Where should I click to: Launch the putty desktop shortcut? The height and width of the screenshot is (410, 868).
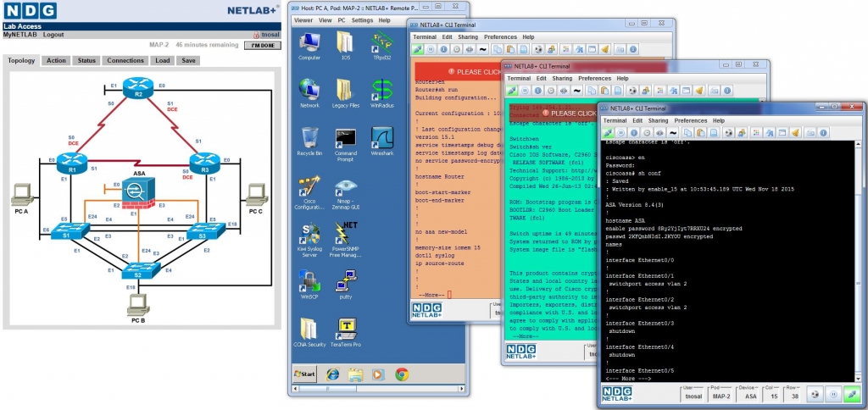tap(346, 284)
